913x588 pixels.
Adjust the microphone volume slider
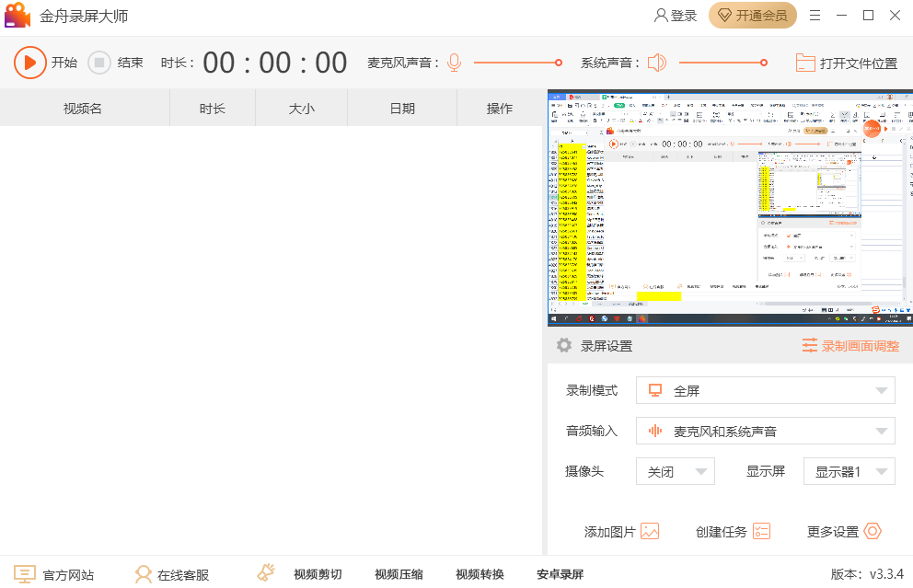click(558, 63)
